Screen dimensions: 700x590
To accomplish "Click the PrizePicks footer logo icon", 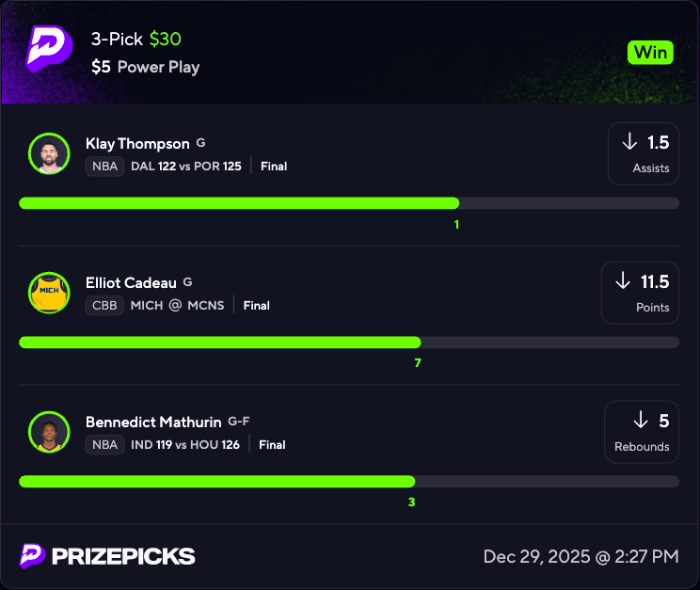I will 33,556.
